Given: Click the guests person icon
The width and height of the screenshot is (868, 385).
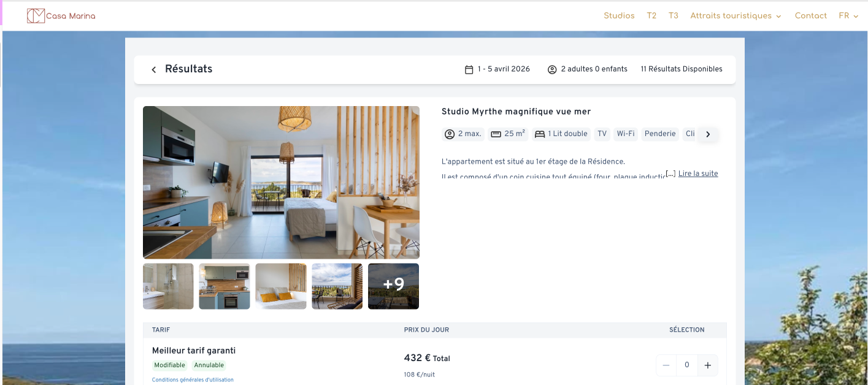Looking at the screenshot, I should click(552, 69).
